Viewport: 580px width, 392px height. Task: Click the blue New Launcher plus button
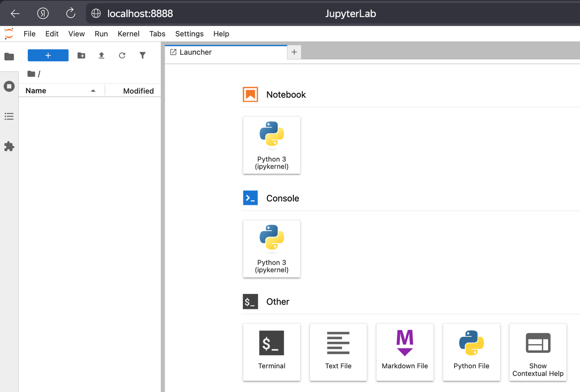pos(48,56)
